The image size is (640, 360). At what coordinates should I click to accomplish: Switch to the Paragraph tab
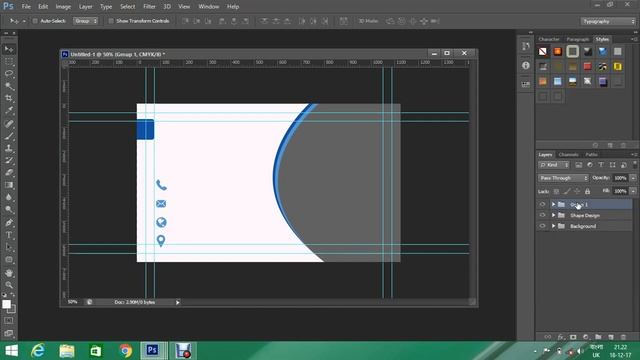click(578, 39)
